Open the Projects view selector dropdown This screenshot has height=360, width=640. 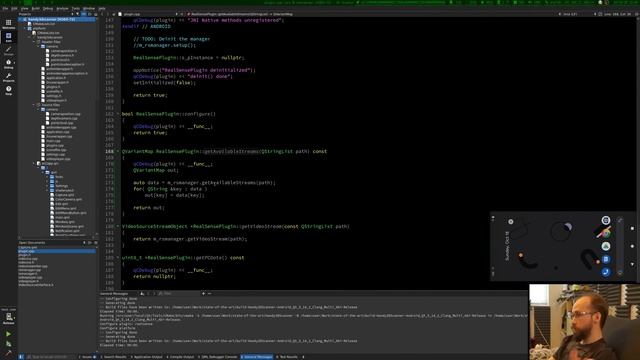click(45, 14)
